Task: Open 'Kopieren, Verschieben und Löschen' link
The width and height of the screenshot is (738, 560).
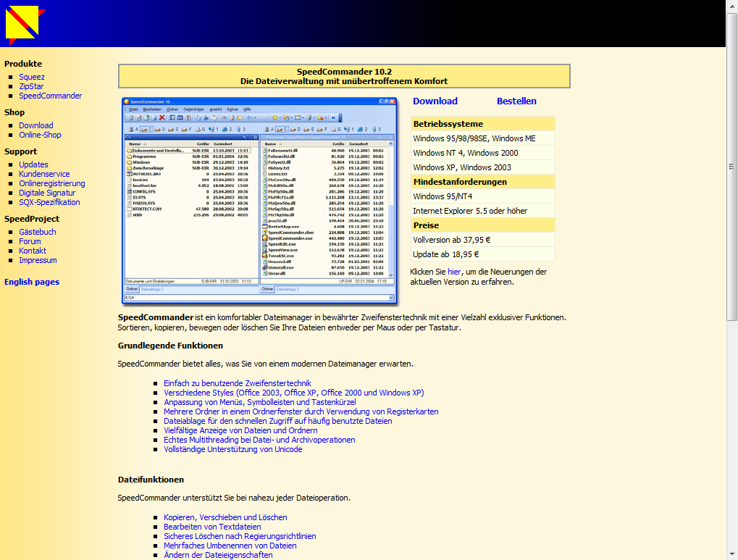Action: [225, 517]
